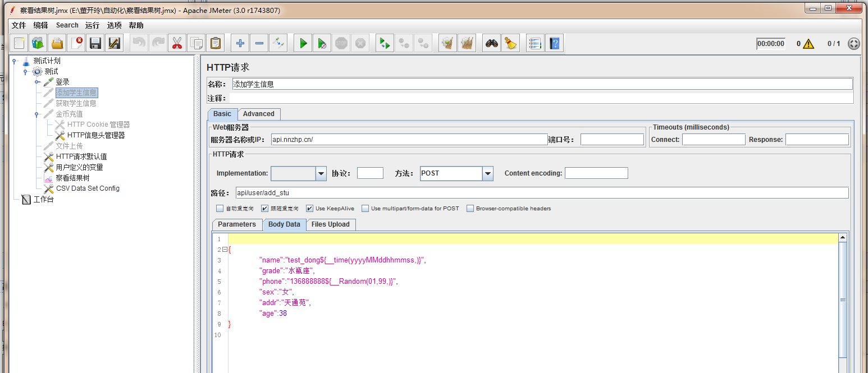Open the 文件 menu
The image size is (868, 373).
pos(19,25)
